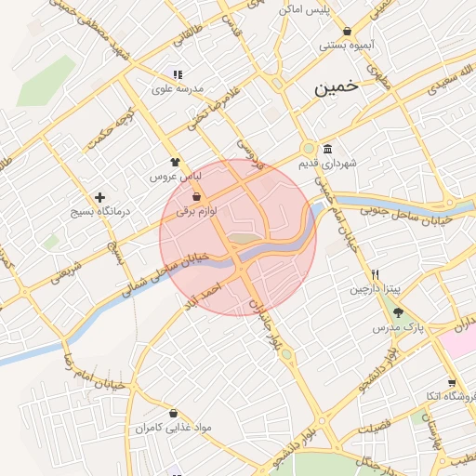Click the clothing shirt icon for لباس عروس
The width and height of the screenshot is (476, 476).
[175, 162]
